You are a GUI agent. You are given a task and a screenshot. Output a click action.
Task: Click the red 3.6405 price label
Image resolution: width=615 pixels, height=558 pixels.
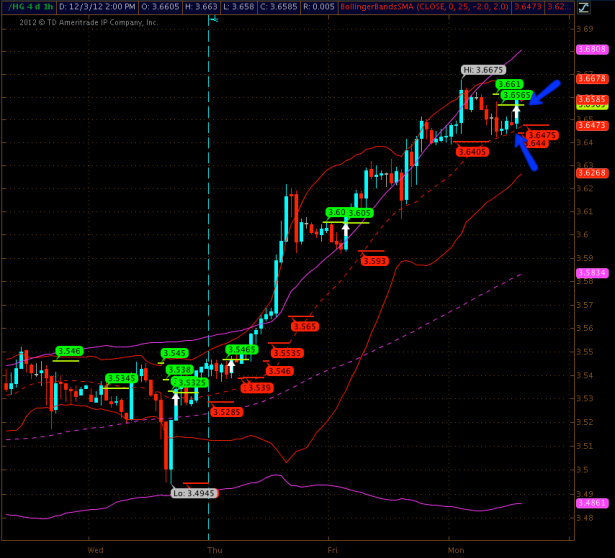[x=472, y=152]
